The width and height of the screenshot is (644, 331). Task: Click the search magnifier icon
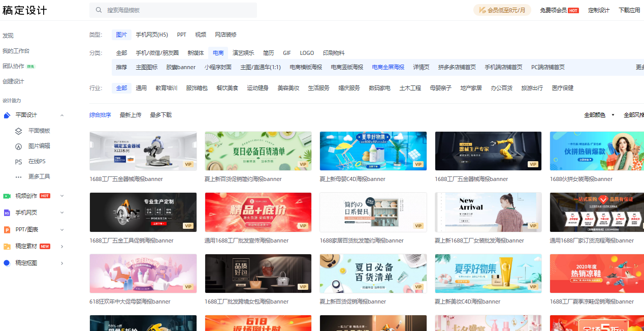coord(98,10)
